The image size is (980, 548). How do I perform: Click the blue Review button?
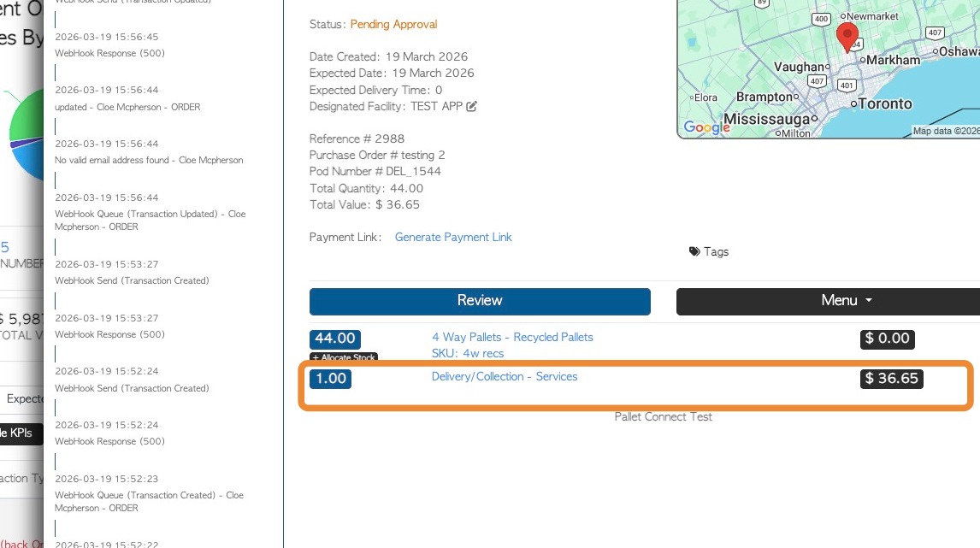tap(480, 301)
